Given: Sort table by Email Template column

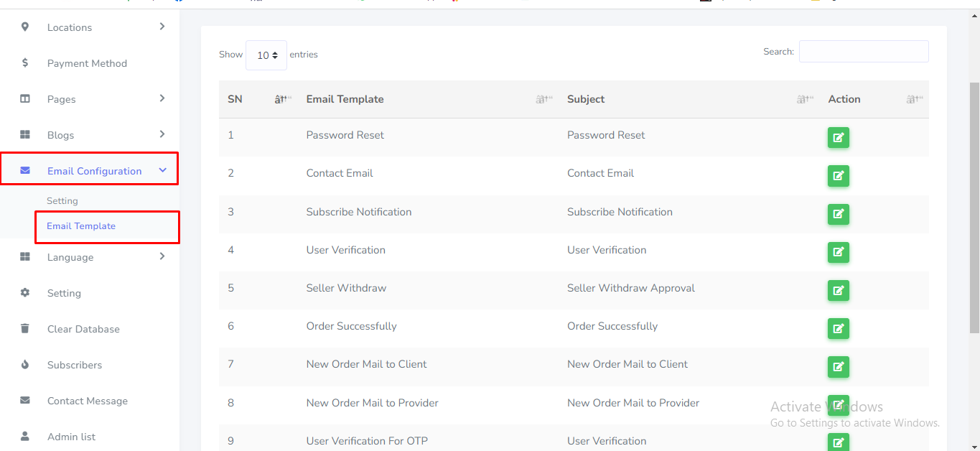Looking at the screenshot, I should [345, 99].
